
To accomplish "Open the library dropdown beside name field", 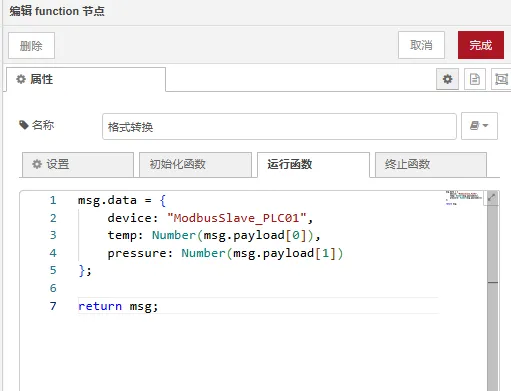I will pyautogui.click(x=479, y=126).
